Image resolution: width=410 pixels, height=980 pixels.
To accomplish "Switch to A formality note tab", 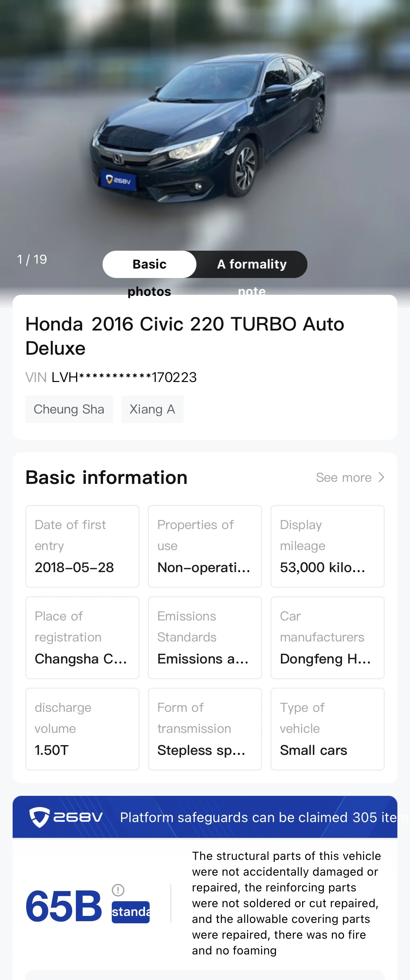I will tap(252, 264).
